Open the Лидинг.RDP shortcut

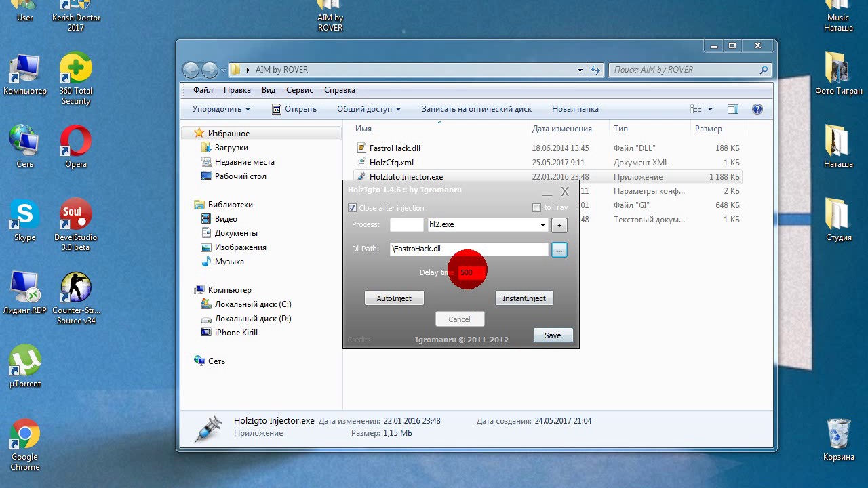click(24, 293)
